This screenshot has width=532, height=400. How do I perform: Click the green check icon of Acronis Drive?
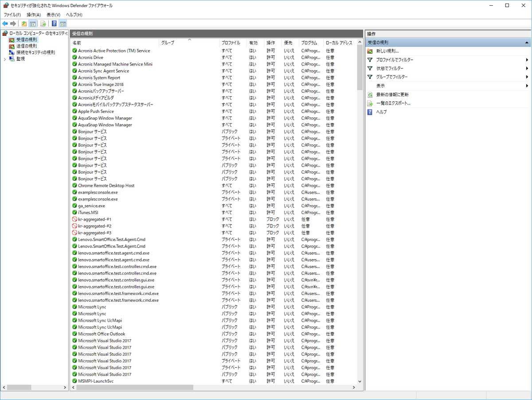coord(74,57)
